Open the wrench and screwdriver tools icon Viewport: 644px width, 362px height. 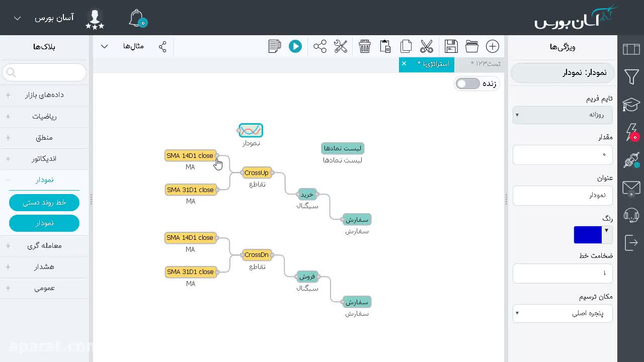[x=341, y=46]
